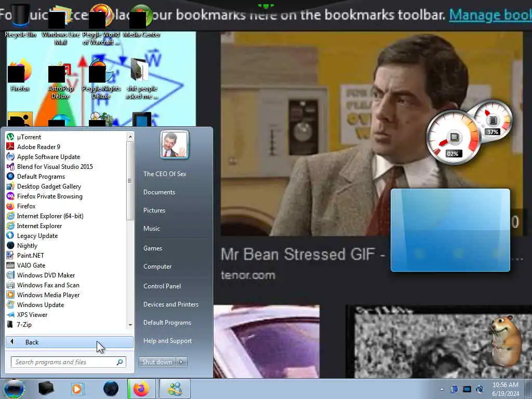The width and height of the screenshot is (532, 399).
Task: Click the Shut down button
Action: pyautogui.click(x=157, y=362)
